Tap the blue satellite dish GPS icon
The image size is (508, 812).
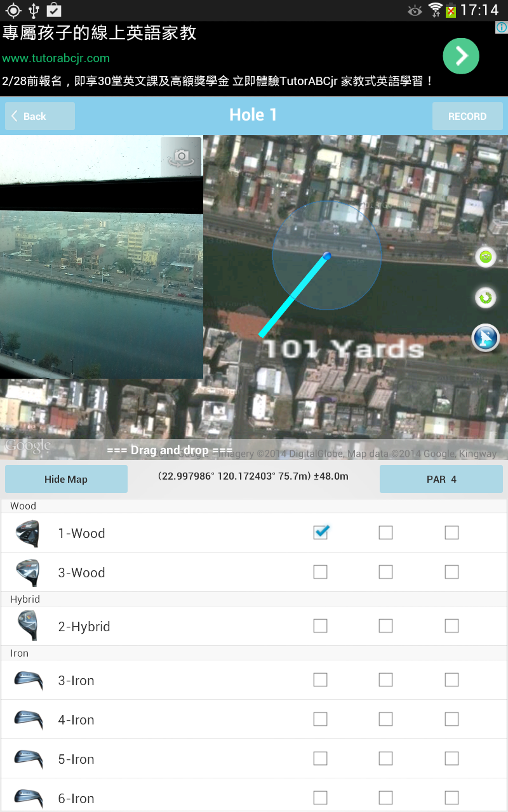(x=486, y=337)
